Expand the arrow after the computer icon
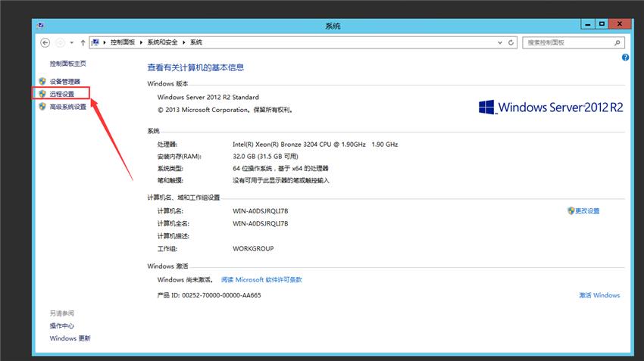Image resolution: width=644 pixels, height=361 pixels. [105, 42]
